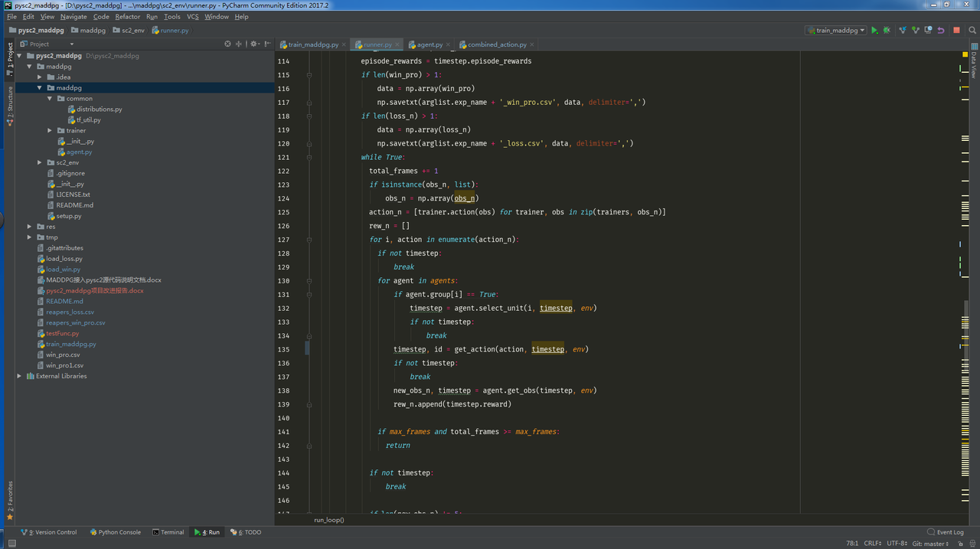
Task: Click Structure side tab
Action: [10, 106]
